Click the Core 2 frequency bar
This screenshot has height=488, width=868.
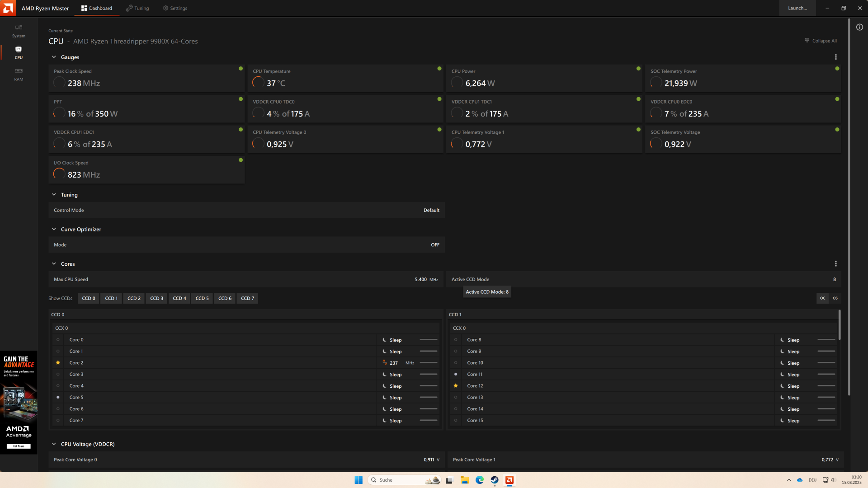(x=428, y=362)
